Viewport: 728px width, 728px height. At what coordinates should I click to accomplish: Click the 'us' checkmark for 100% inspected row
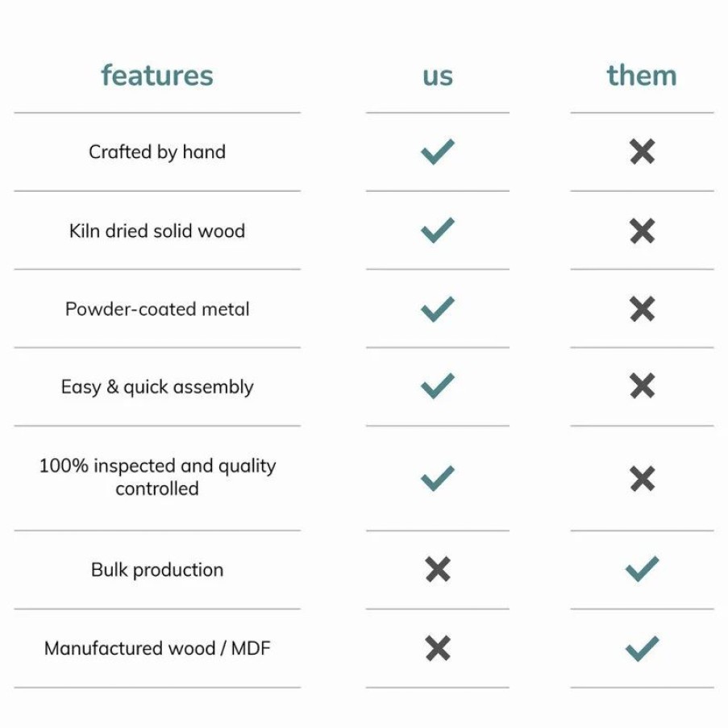pos(437,478)
